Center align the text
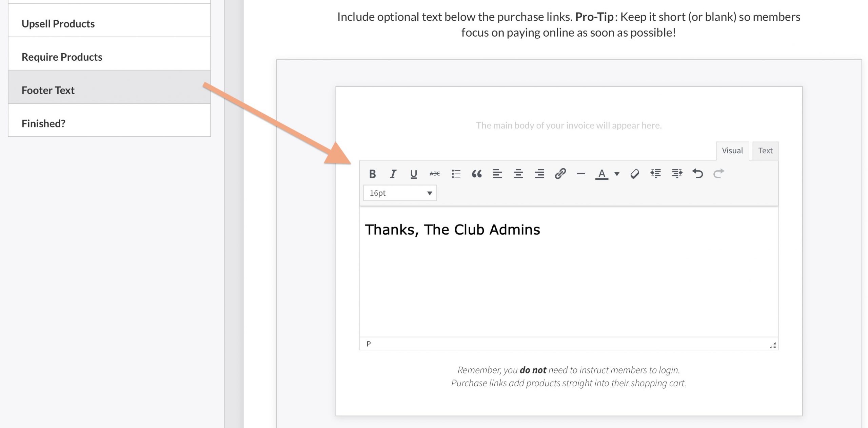The image size is (868, 428). (x=518, y=174)
